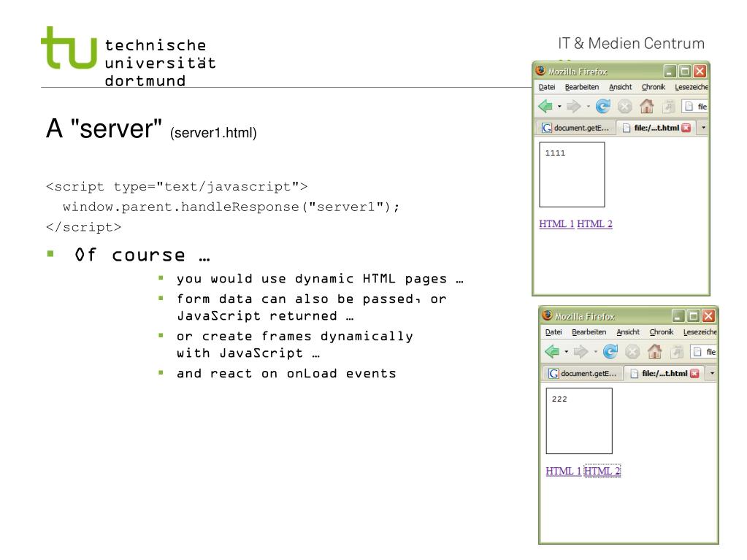747x560 pixels.
Task: Follow the focused HTML 2 link below 222 frame
Action: (602, 471)
